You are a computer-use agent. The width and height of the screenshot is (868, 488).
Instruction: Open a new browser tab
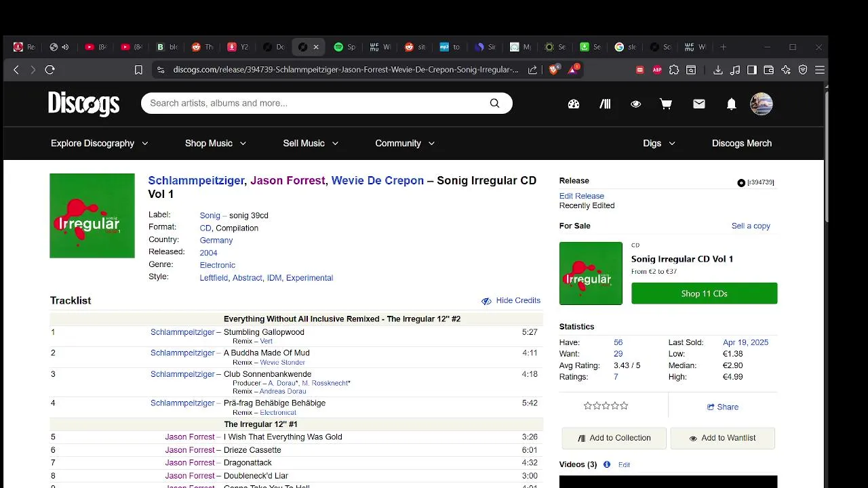(724, 47)
